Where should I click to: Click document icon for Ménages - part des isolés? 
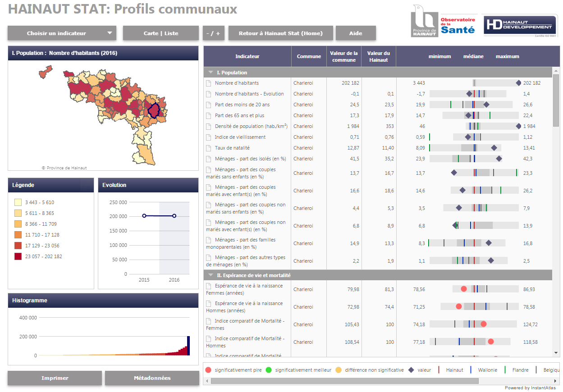pos(209,159)
